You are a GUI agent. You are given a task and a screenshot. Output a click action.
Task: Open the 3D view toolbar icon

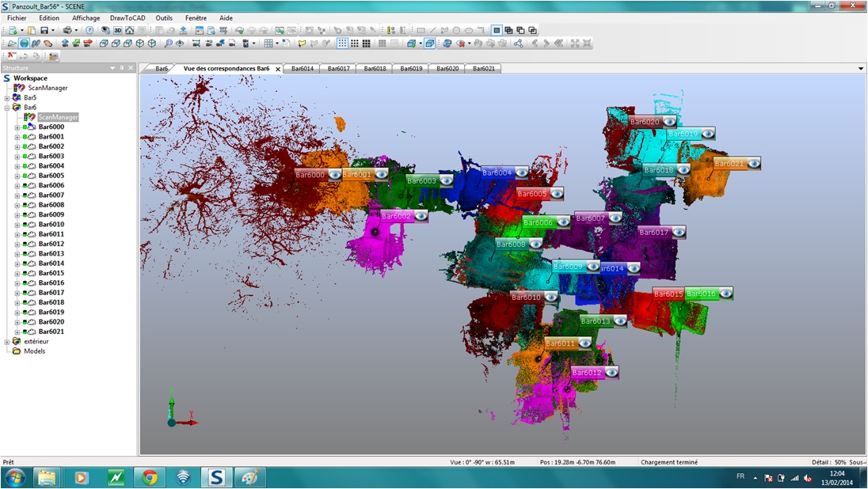(117, 30)
